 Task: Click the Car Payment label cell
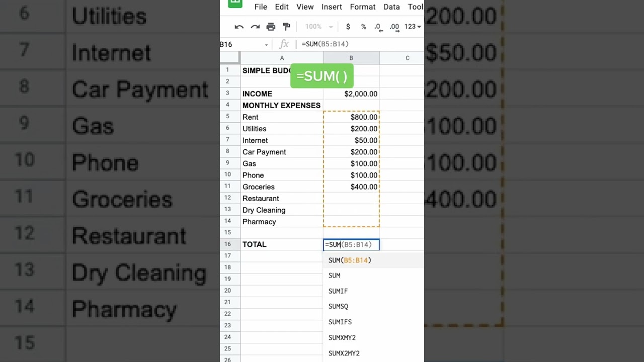pyautogui.click(x=282, y=152)
